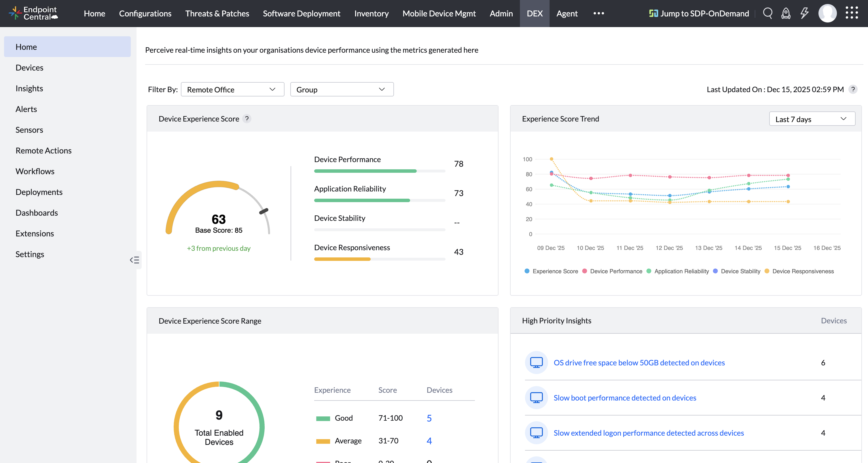This screenshot has height=463, width=868.
Task: Toggle Device Responsiveness series in chart legend
Action: click(x=802, y=271)
